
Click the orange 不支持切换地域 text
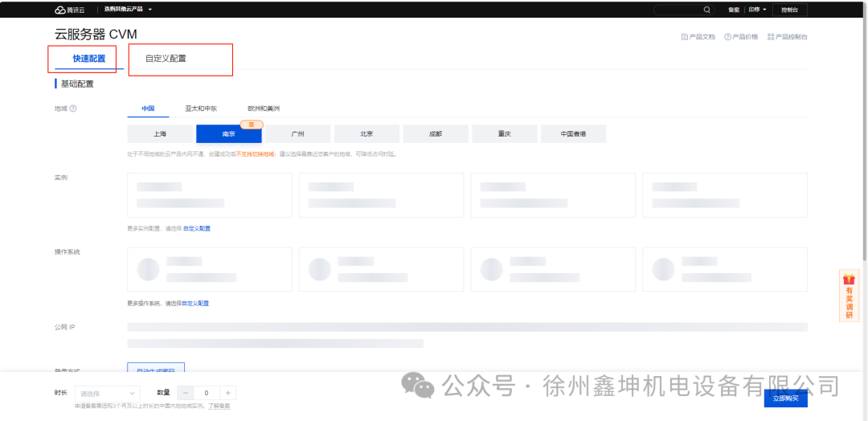point(255,154)
